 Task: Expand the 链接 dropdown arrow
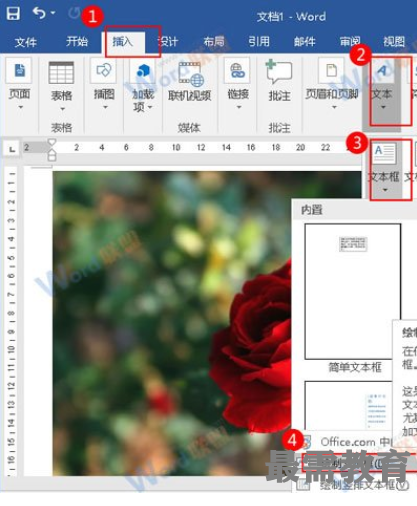[239, 107]
